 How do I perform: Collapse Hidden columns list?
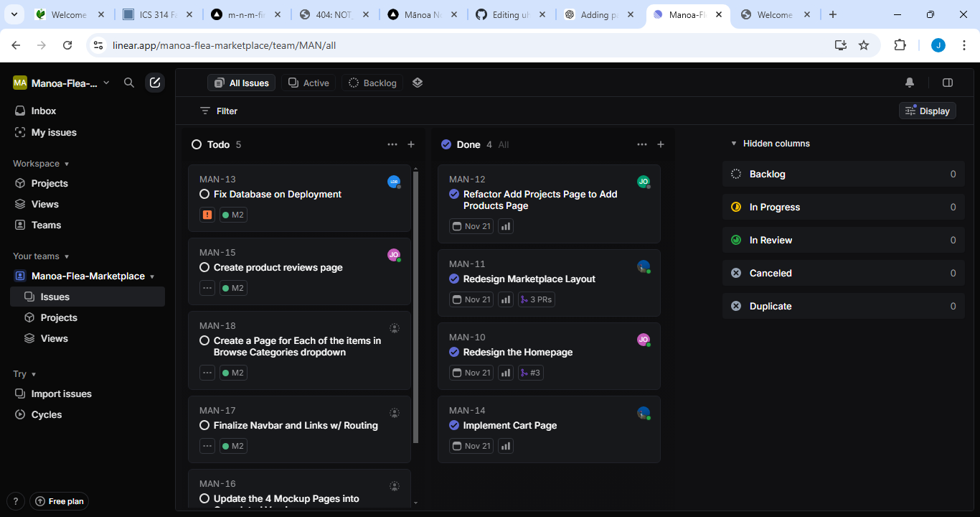coord(770,144)
